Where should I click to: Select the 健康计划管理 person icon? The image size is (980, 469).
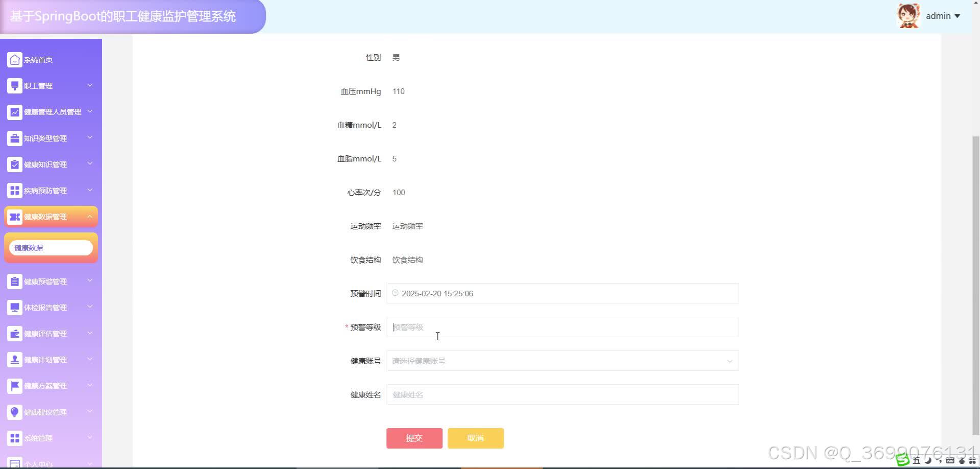coord(14,359)
